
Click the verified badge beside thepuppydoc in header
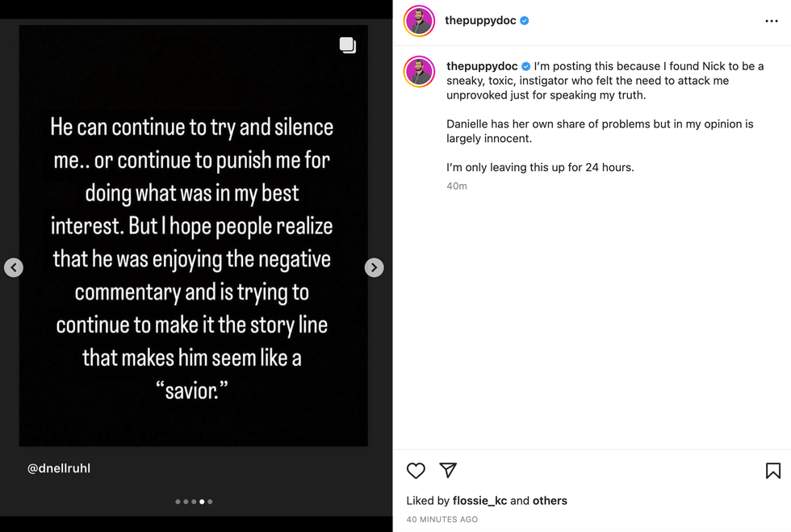click(525, 20)
